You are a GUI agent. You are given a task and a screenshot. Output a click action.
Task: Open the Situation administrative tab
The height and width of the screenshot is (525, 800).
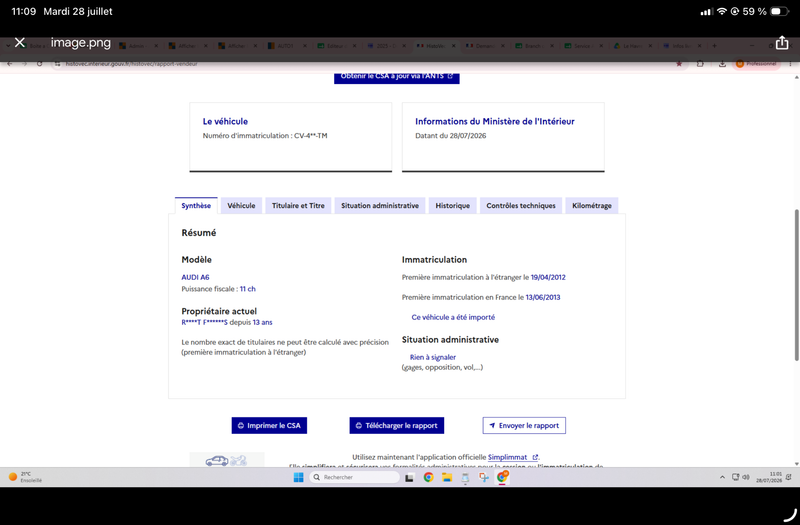(380, 206)
